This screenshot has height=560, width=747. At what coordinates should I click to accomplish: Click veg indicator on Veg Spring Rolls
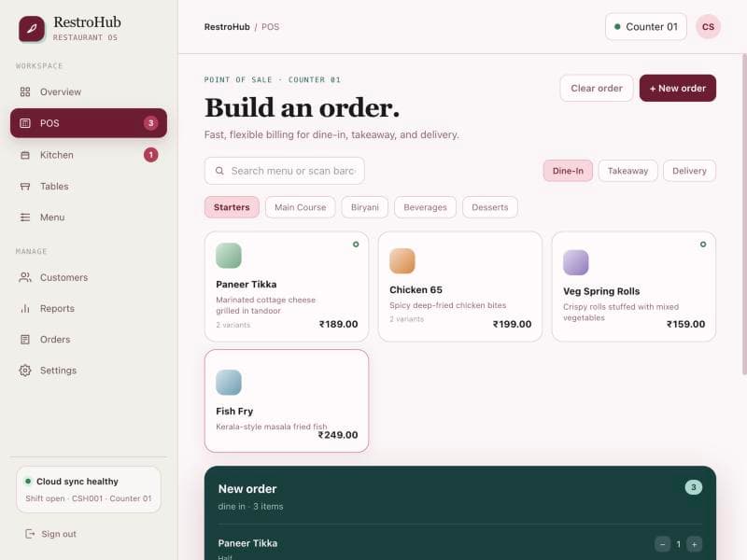[x=703, y=245]
